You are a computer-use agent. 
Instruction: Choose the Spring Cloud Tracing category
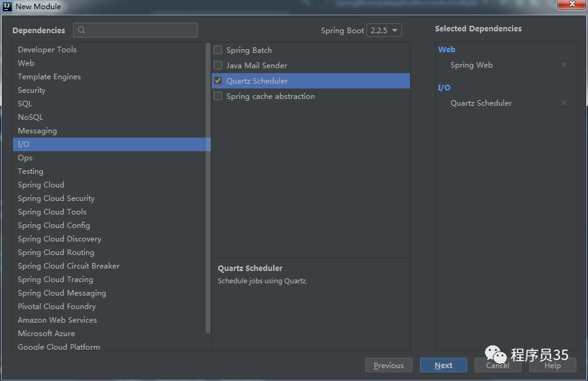click(109, 279)
